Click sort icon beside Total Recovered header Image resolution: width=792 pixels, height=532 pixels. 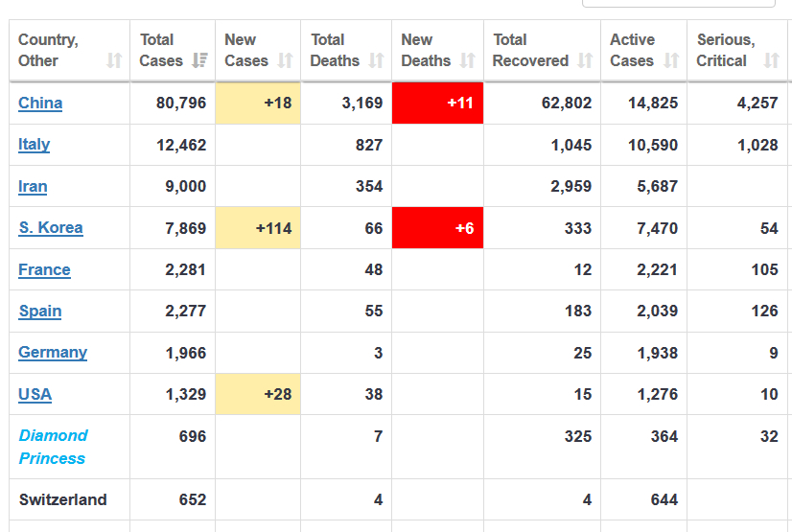[585, 60]
